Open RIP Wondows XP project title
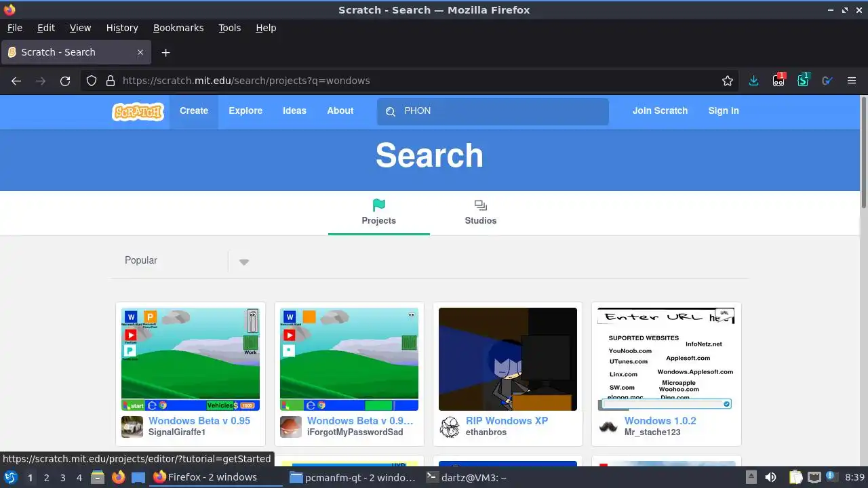This screenshot has height=488, width=868. click(507, 421)
